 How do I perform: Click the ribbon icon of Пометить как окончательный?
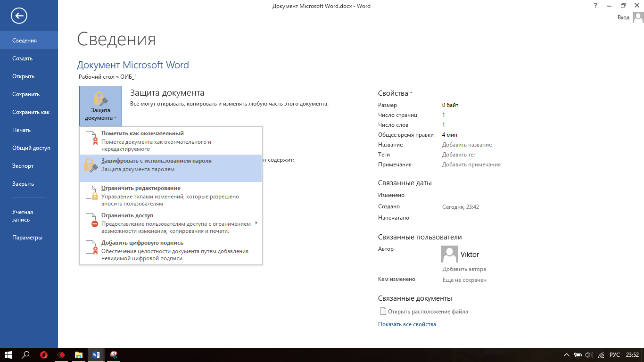(91, 138)
